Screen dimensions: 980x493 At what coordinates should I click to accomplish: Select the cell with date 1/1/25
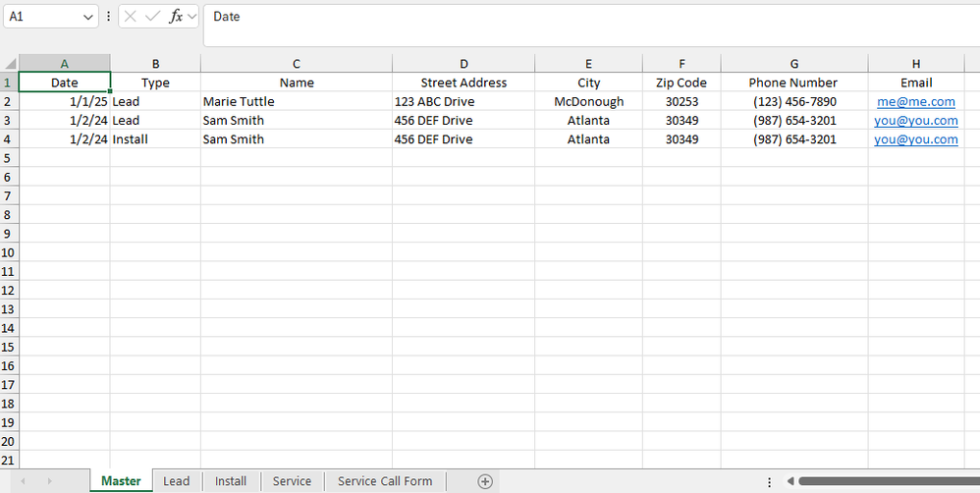[65, 101]
